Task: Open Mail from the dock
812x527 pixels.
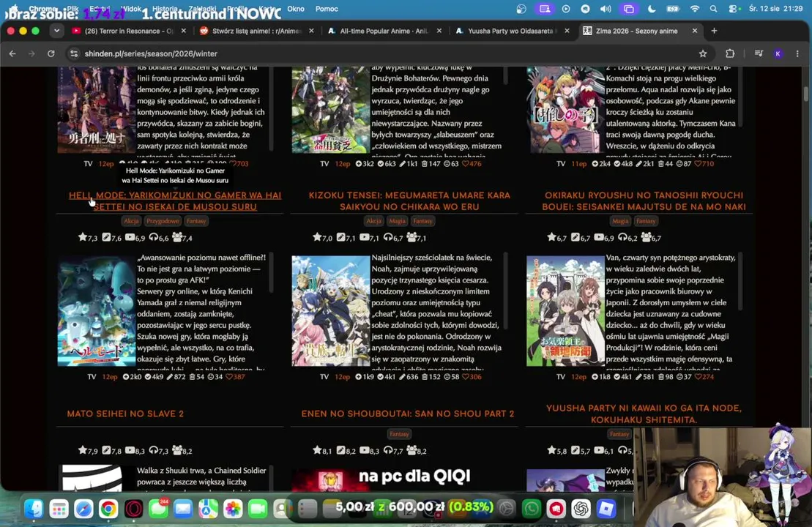Action: click(183, 509)
